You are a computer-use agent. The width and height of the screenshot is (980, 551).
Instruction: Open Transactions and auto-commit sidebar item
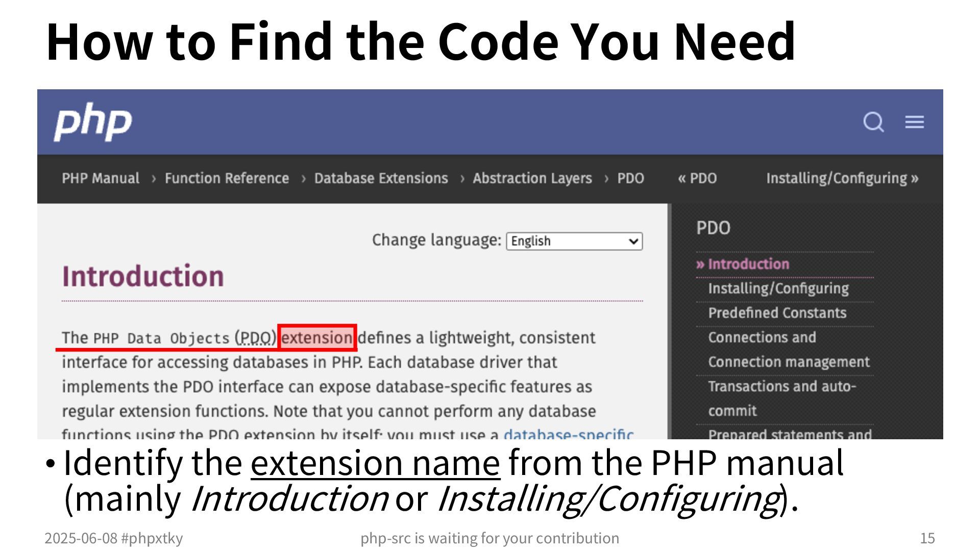(781, 386)
